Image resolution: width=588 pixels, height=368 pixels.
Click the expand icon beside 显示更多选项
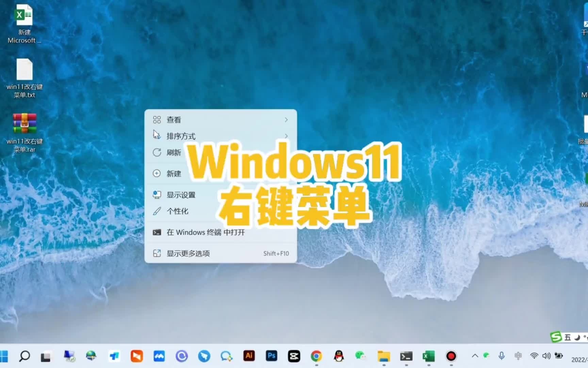pyautogui.click(x=157, y=254)
